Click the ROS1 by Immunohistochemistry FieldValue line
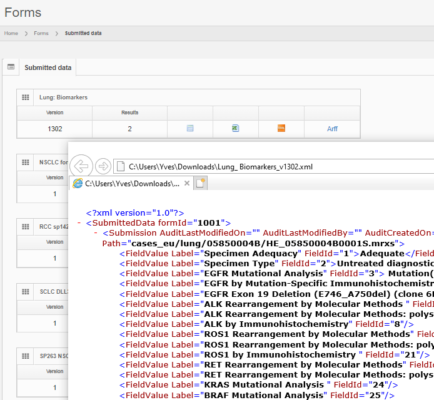The image size is (434, 400). tap(275, 355)
